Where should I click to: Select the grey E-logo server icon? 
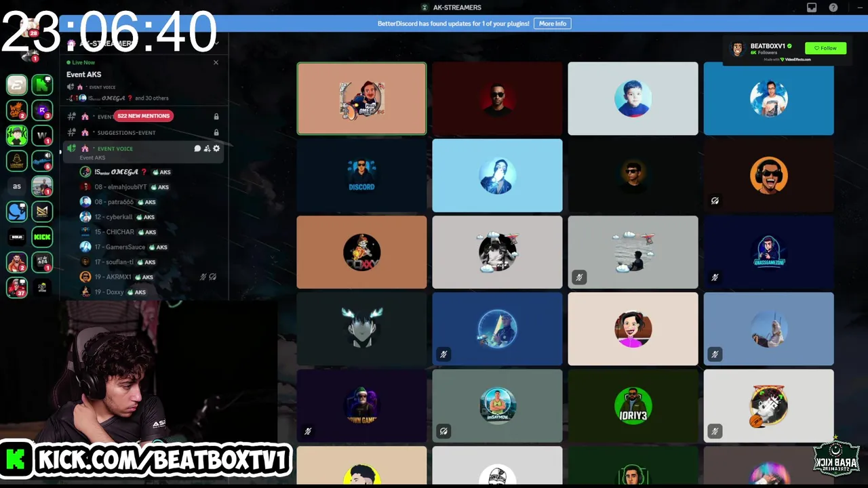point(17,85)
